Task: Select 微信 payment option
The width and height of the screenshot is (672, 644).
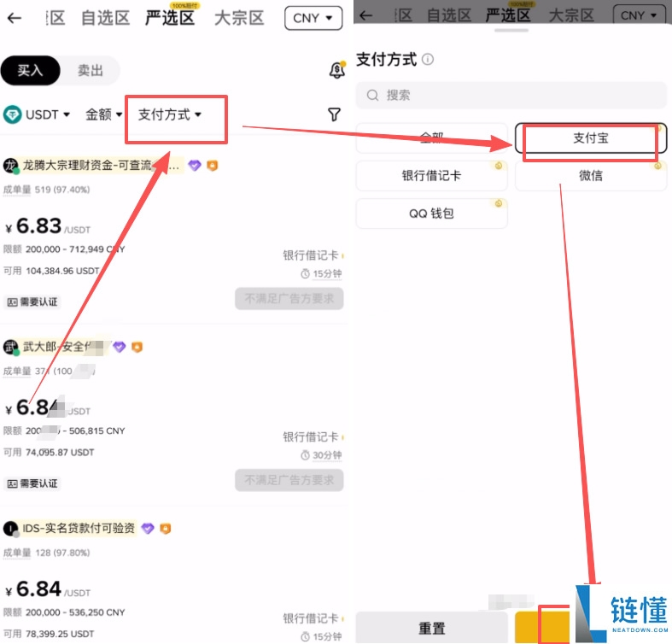Action: click(591, 175)
